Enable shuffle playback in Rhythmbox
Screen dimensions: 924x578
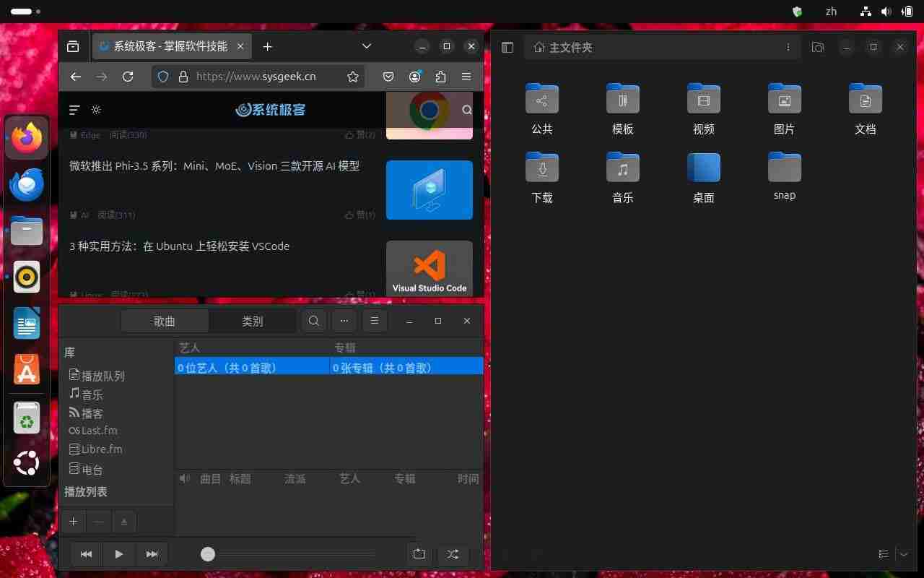(x=453, y=554)
